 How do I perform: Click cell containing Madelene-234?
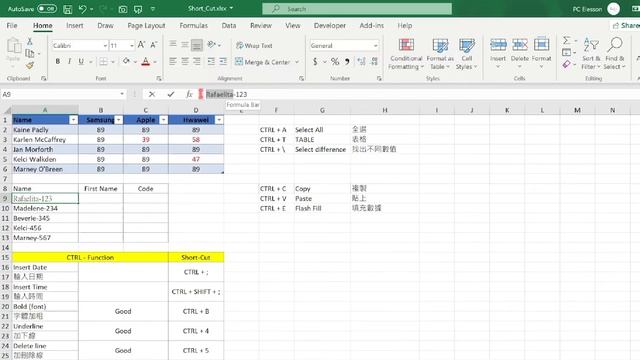[45, 208]
